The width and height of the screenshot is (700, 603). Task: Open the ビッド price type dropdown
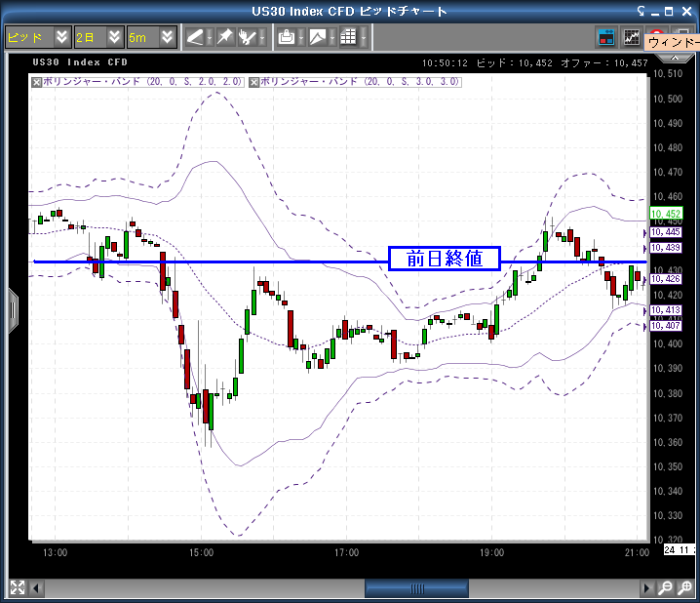pyautogui.click(x=62, y=37)
